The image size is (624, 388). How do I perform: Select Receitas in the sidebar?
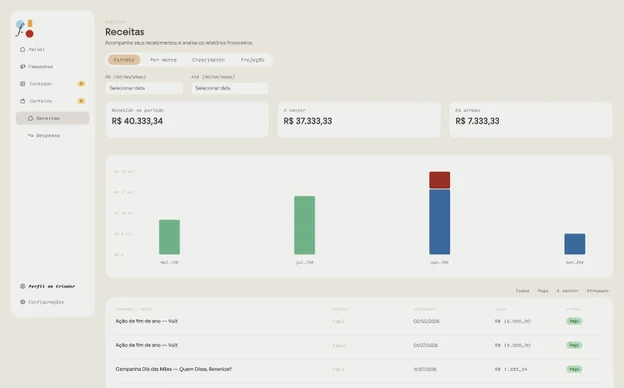pyautogui.click(x=53, y=118)
